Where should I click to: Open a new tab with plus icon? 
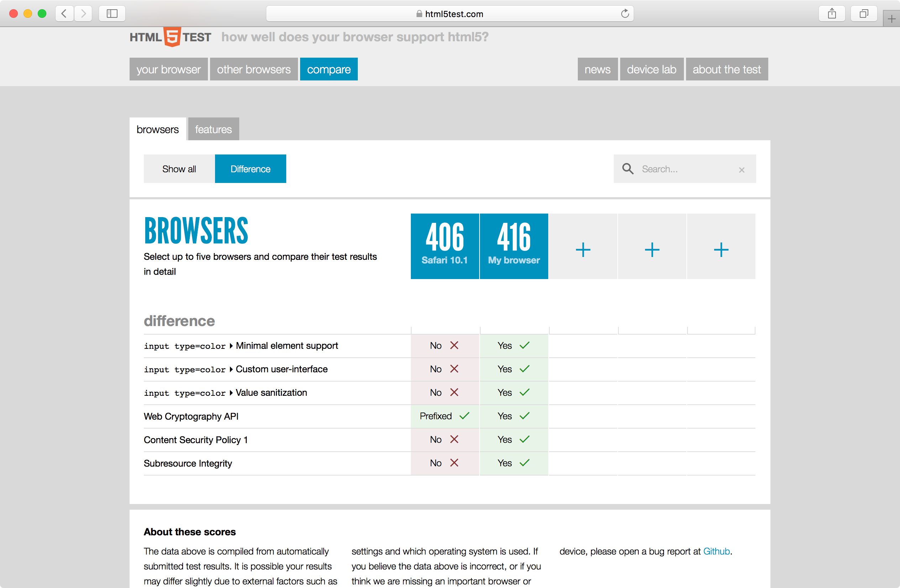[x=891, y=19]
